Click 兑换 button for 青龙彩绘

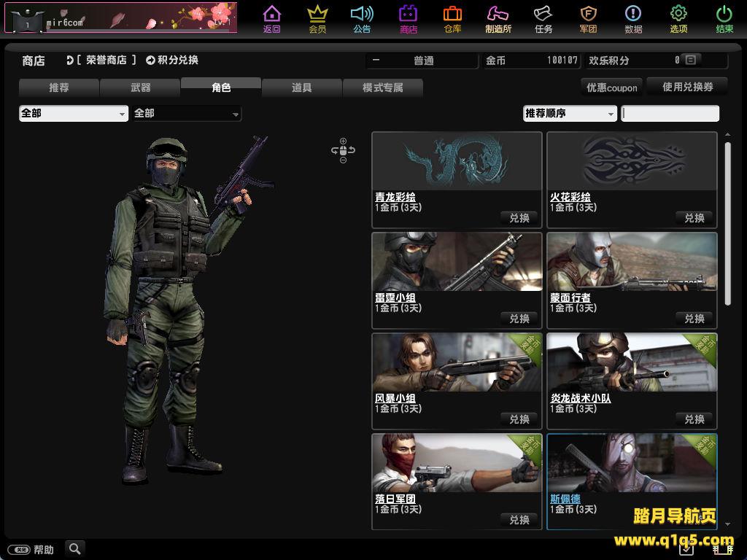[519, 218]
